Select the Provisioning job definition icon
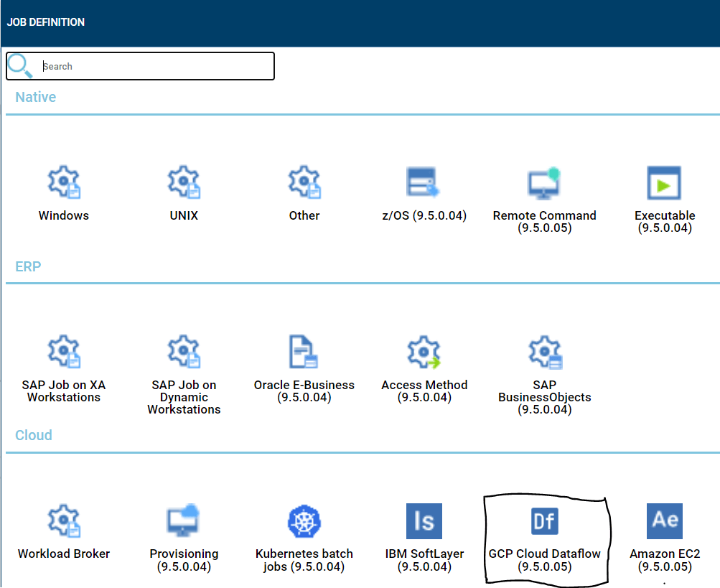This screenshot has height=588, width=720. 184,521
